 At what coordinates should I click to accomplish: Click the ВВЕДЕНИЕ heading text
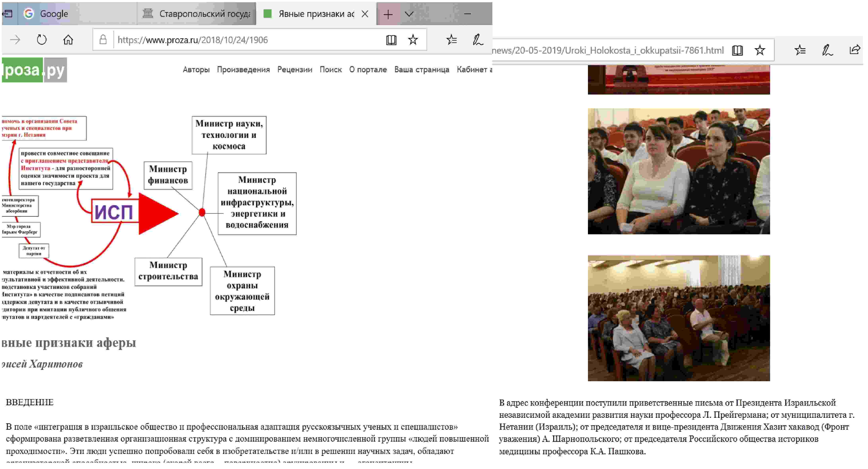(x=30, y=402)
